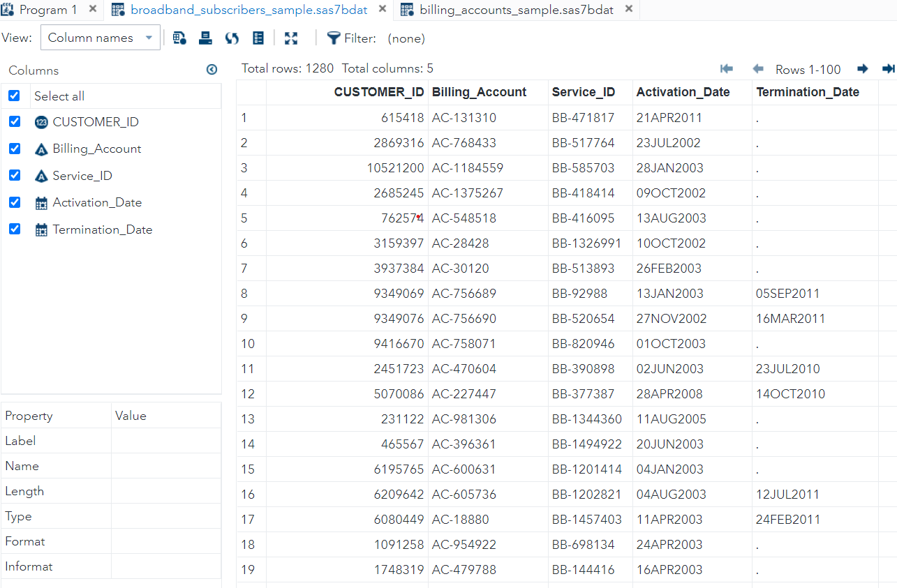Close the broadband_subscribers_sample.sas7bdat tab

coord(382,9)
